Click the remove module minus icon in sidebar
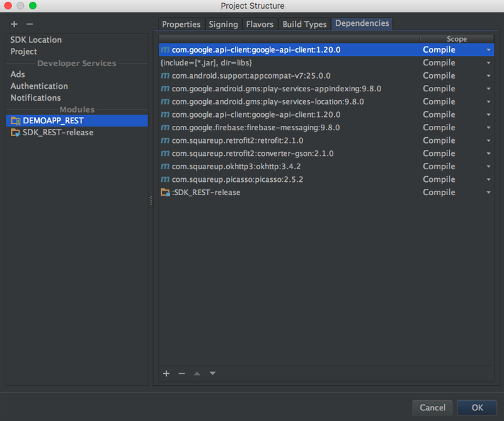504x421 pixels. coord(30,24)
